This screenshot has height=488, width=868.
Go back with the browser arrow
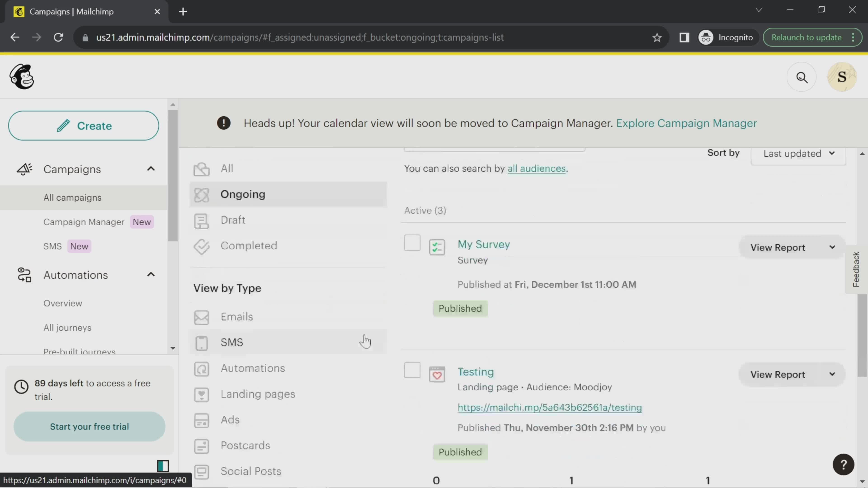click(15, 37)
